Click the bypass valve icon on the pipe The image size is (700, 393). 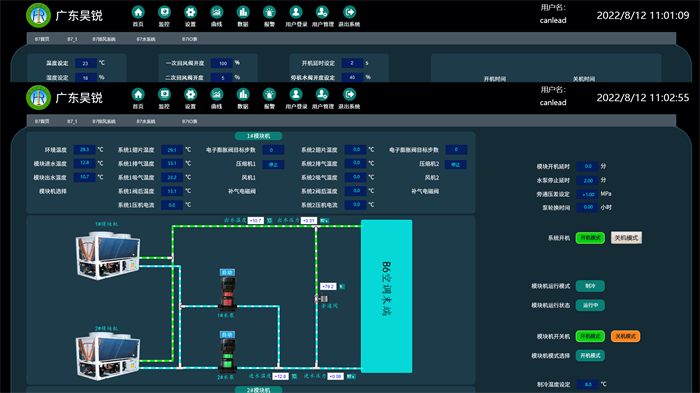321,298
